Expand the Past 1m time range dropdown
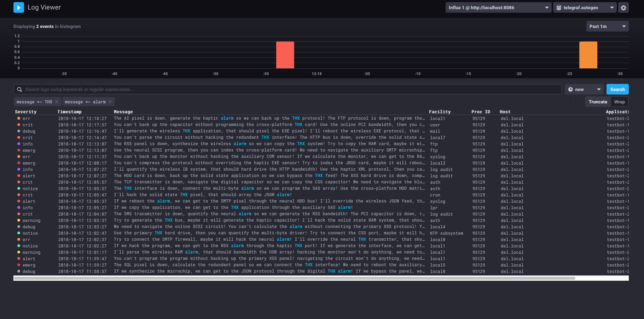The height and width of the screenshot is (319, 644). (x=607, y=26)
